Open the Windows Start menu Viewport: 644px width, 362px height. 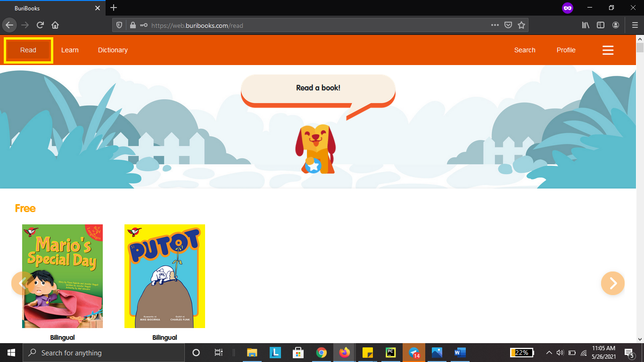coord(11,353)
